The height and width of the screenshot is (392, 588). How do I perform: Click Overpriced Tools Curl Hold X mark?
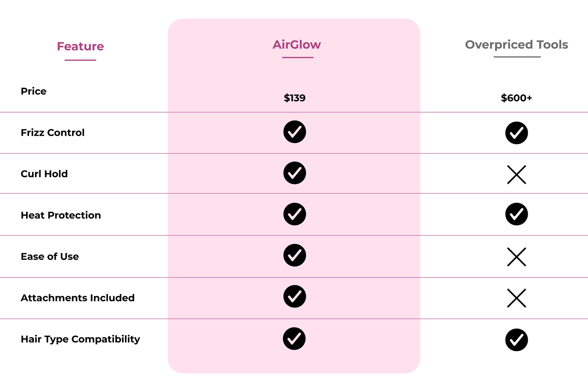click(x=517, y=175)
